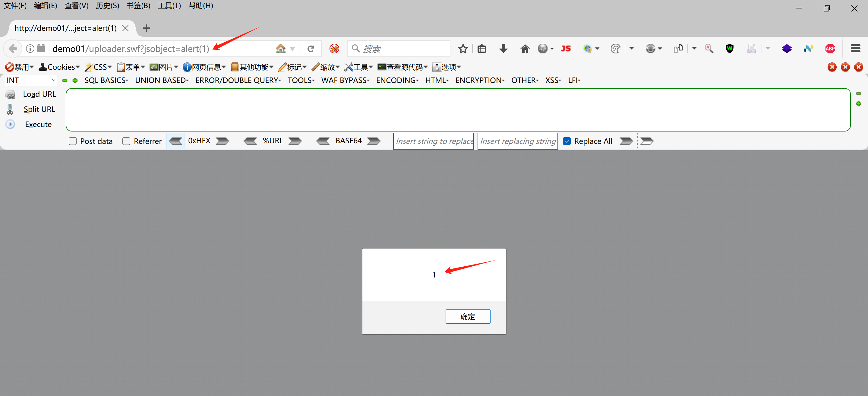Viewport: 868px width, 396px height.
Task: Click the ABP Adblock Plus icon
Action: pos(830,49)
